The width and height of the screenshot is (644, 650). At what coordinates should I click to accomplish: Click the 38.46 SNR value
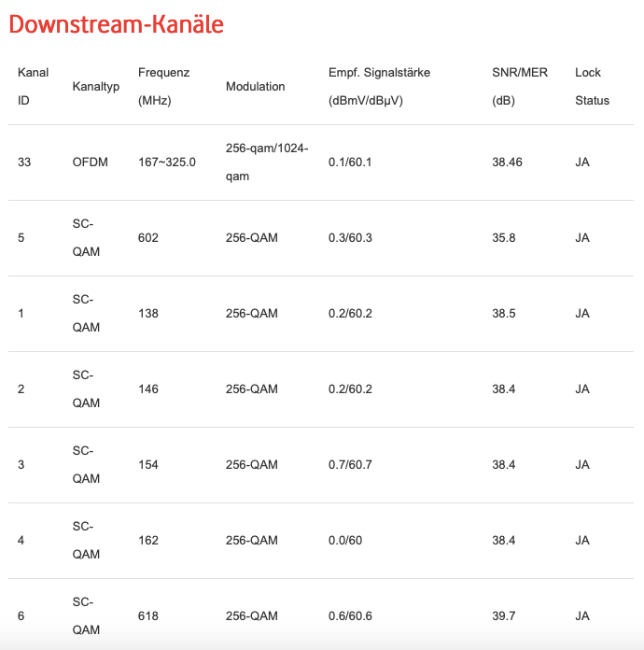point(507,162)
